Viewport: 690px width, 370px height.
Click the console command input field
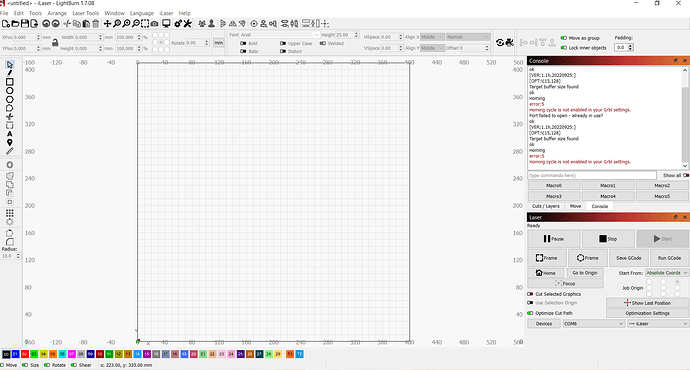(592, 175)
